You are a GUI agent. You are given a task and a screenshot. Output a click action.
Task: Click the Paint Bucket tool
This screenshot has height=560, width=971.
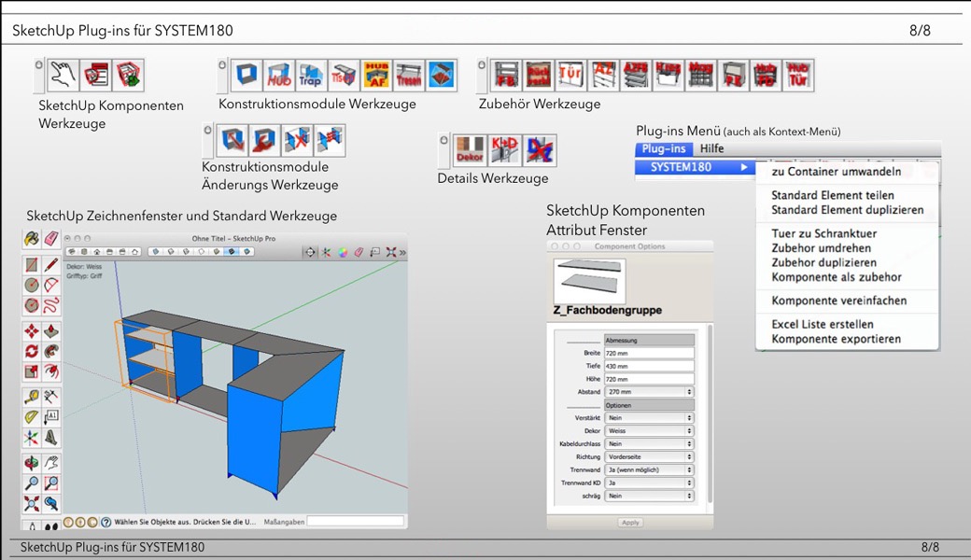[32, 239]
